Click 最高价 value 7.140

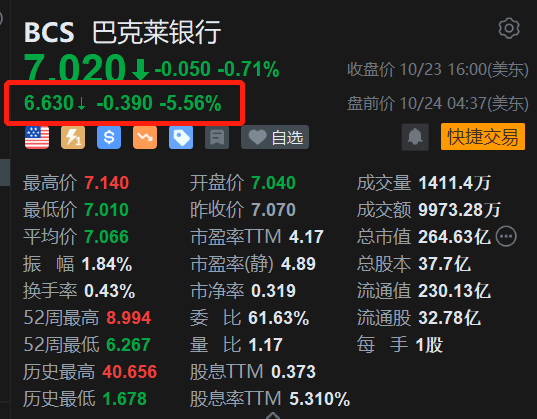[107, 183]
